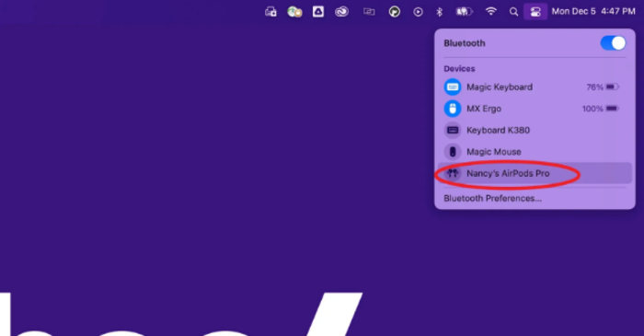
Task: Open the date and time clock
Action: click(x=593, y=11)
